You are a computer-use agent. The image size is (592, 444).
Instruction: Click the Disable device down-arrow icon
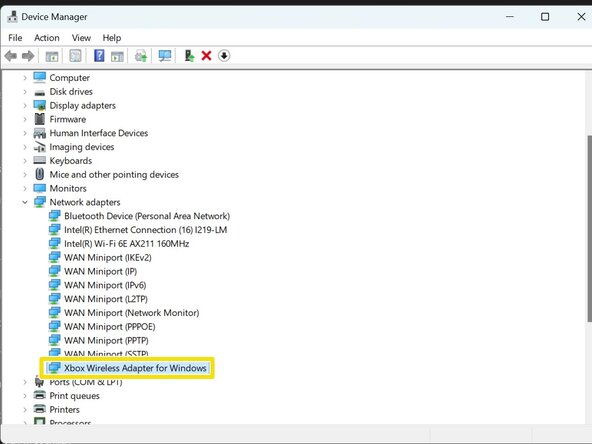(x=224, y=56)
